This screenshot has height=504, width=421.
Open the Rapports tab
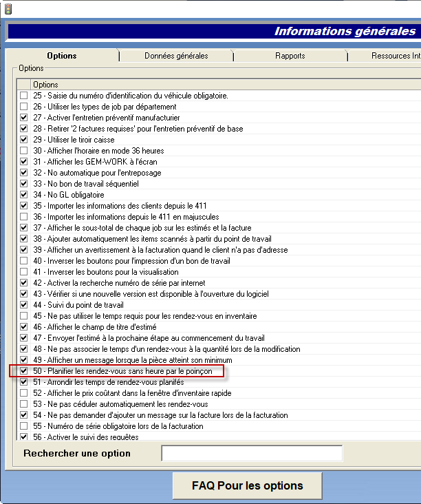pos(290,56)
